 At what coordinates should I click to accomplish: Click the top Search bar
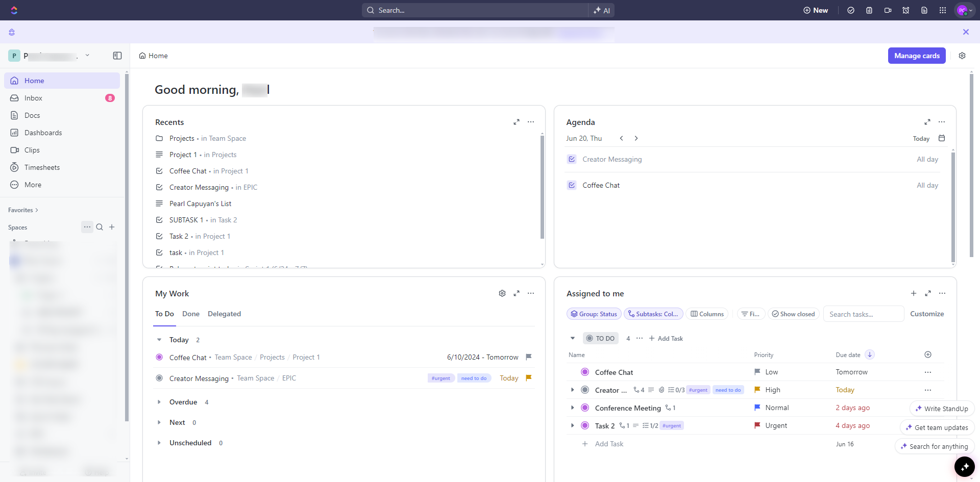(x=475, y=10)
